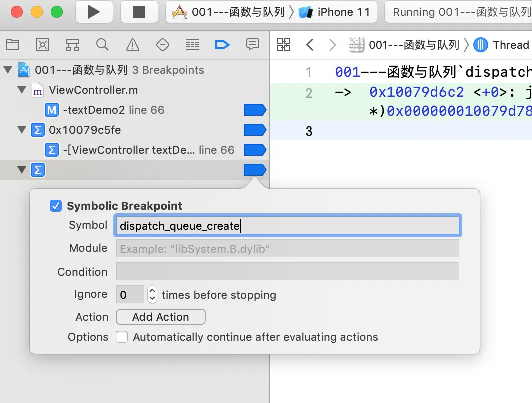
Task: Click the sigma icon beside 0x10079c5fe
Action: point(38,130)
